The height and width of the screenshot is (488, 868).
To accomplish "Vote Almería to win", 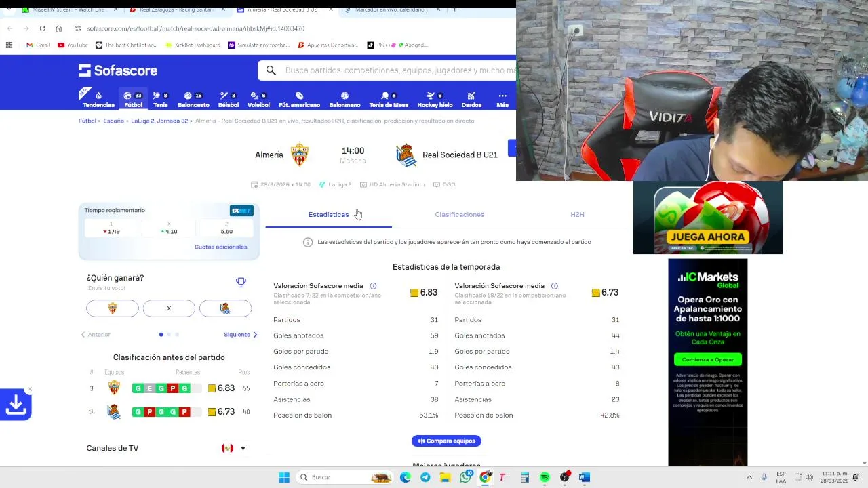I will click(113, 308).
